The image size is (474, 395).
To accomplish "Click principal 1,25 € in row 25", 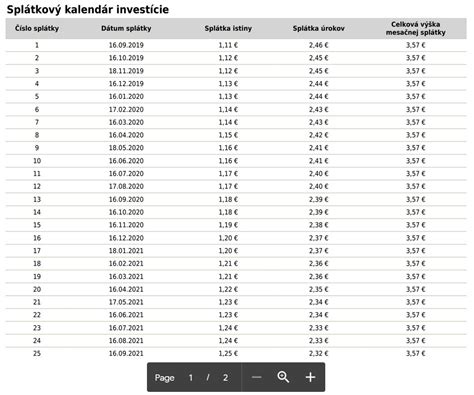I will tap(228, 354).
